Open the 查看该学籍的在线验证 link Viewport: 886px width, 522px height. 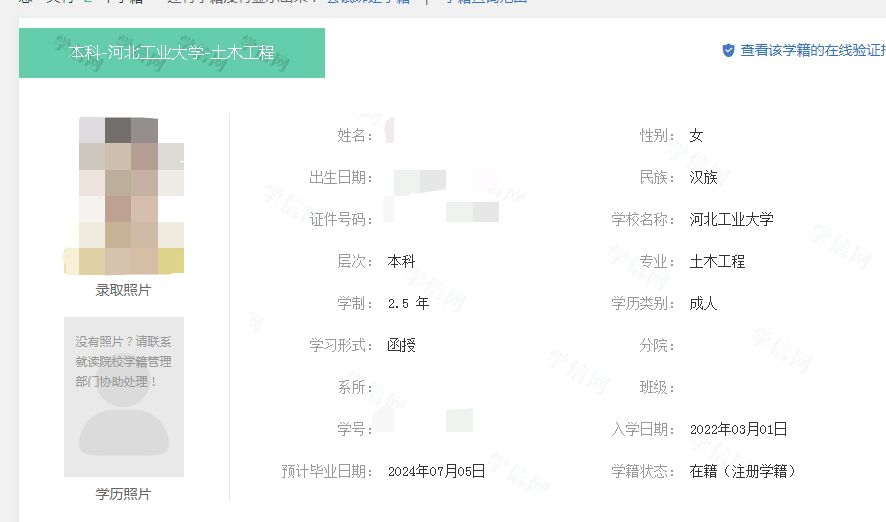click(x=813, y=50)
